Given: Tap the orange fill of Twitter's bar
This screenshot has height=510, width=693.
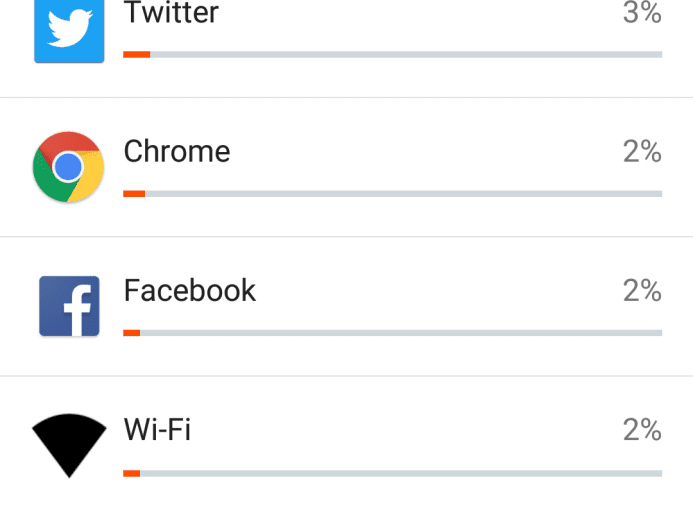Looking at the screenshot, I should [x=137, y=55].
